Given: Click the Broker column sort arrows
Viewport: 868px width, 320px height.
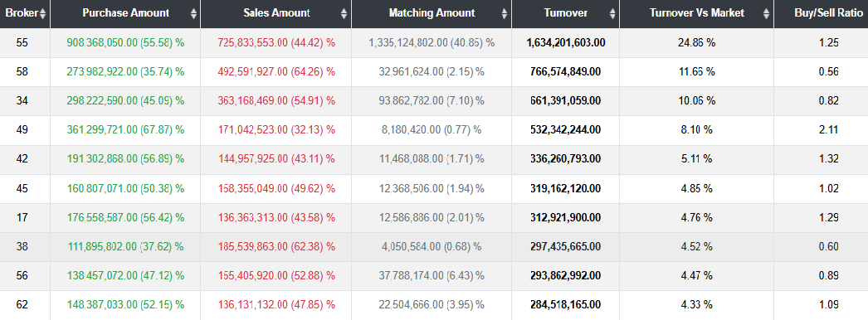Looking at the screenshot, I should click(x=43, y=14).
